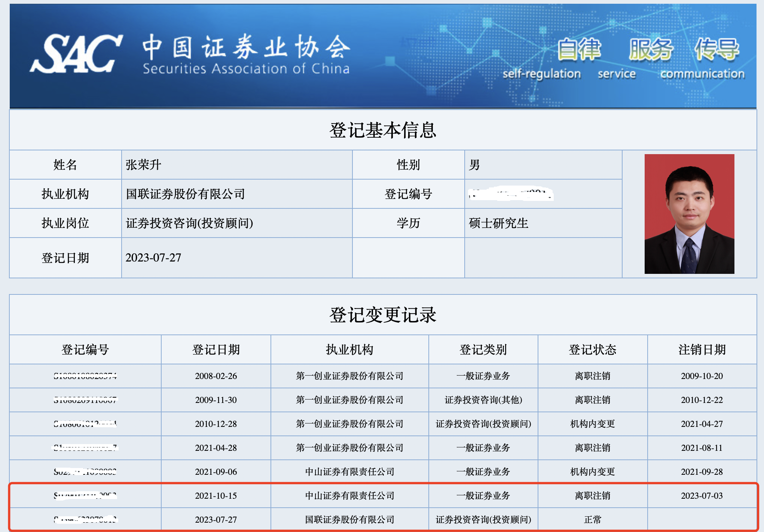Click the name cell 张荣升

point(144,165)
